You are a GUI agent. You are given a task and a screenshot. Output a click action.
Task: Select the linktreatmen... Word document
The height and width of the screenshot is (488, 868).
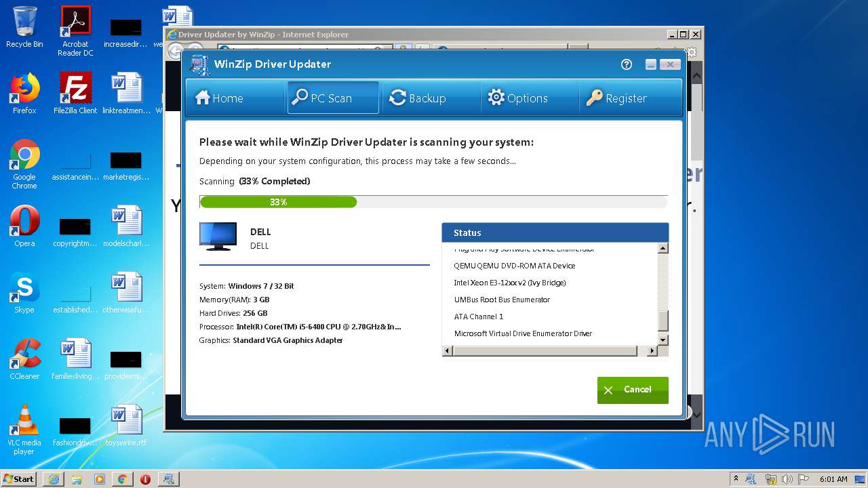[126, 94]
